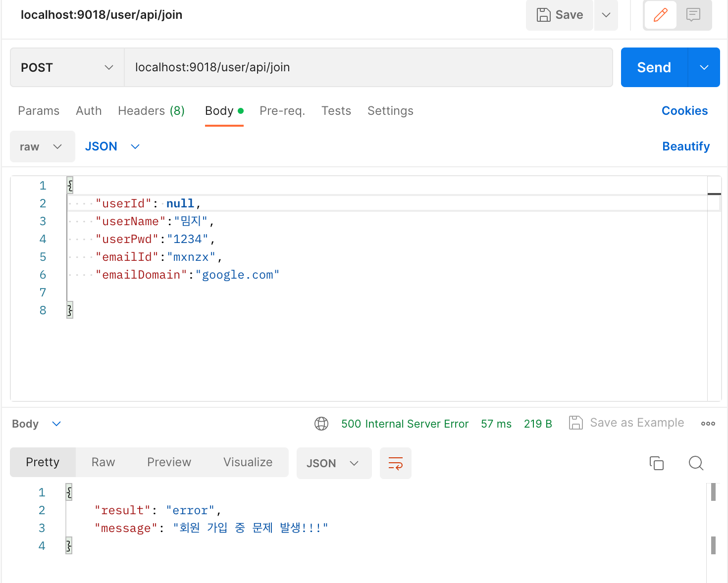Select the Preview response view
This screenshot has height=583, width=728.
169,462
